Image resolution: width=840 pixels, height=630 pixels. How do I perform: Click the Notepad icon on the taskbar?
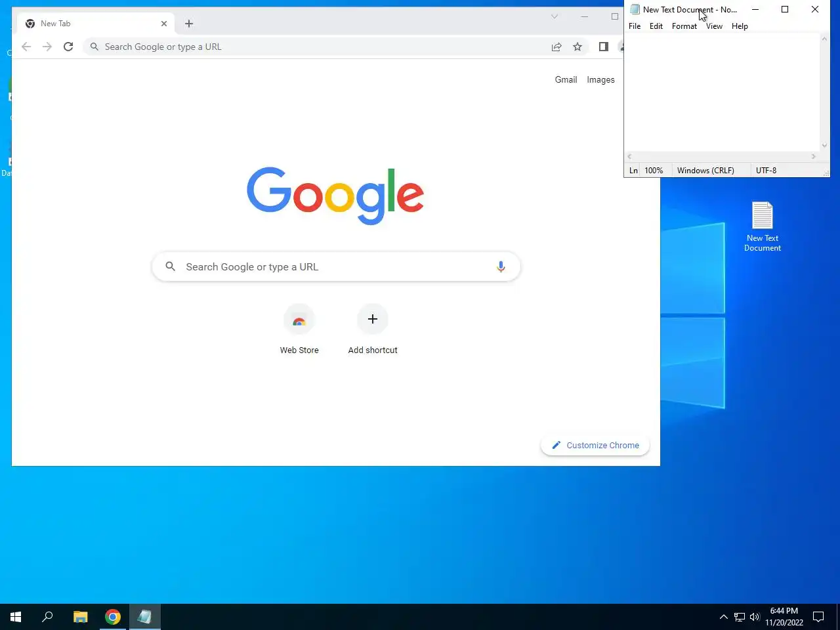point(145,617)
